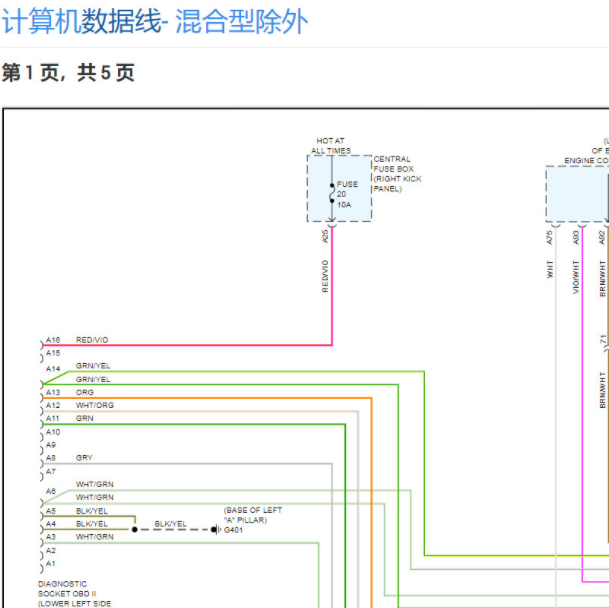Image resolution: width=609 pixels, height=608 pixels.
Task: Select pin A3 label
Action: pyautogui.click(x=51, y=537)
